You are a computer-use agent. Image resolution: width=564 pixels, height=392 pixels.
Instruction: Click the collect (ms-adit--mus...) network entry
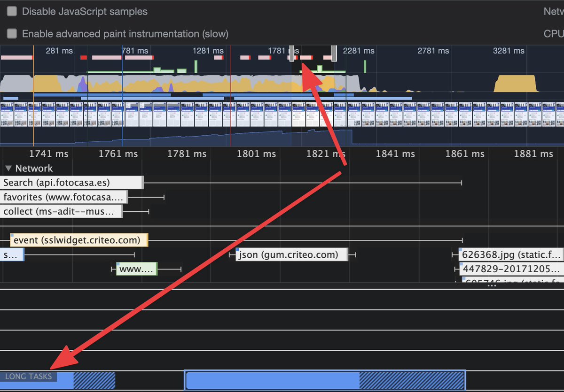(x=61, y=211)
